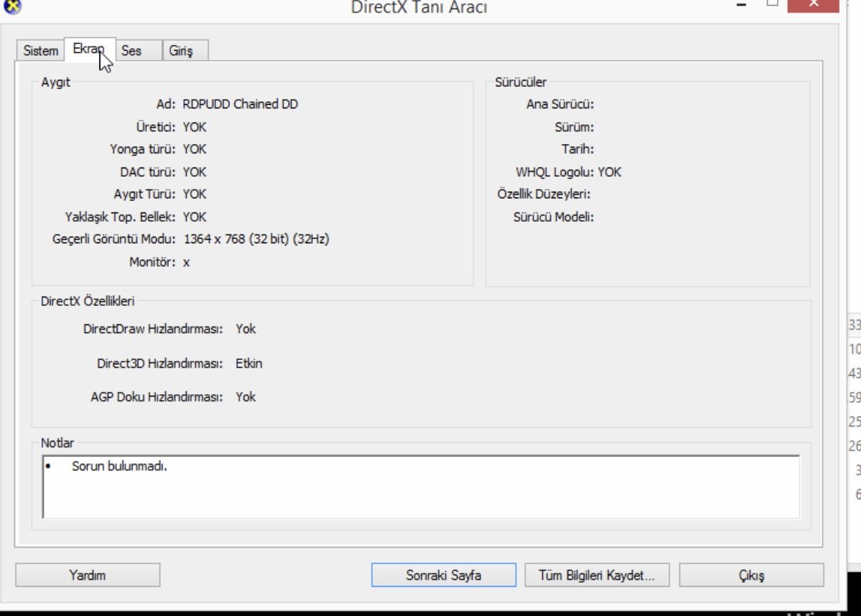
Task: Exit with the Çıkış button
Action: 751,575
